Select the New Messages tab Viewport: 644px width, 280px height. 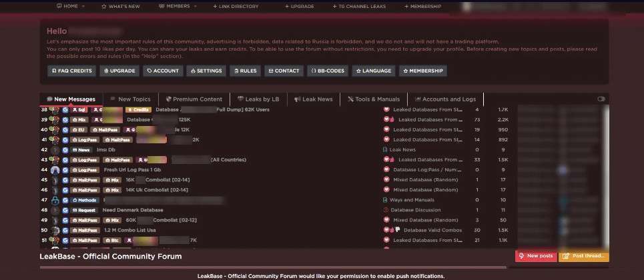[71, 99]
